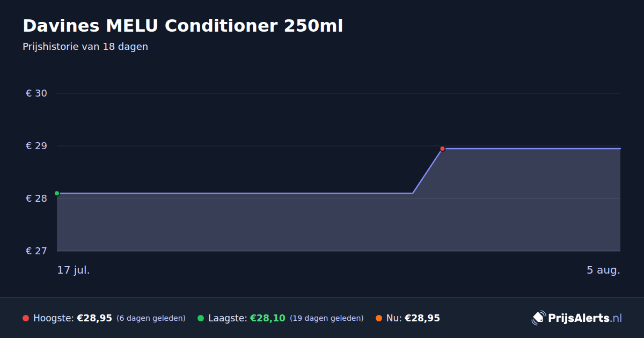Click the green lowest-price dot on chart line
The width and height of the screenshot is (644, 338).
(x=57, y=193)
